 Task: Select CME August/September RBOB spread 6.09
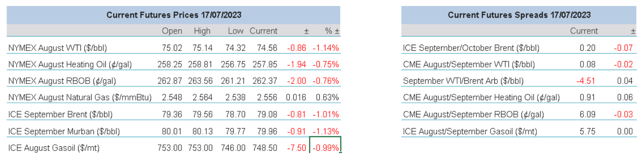pos(587,114)
